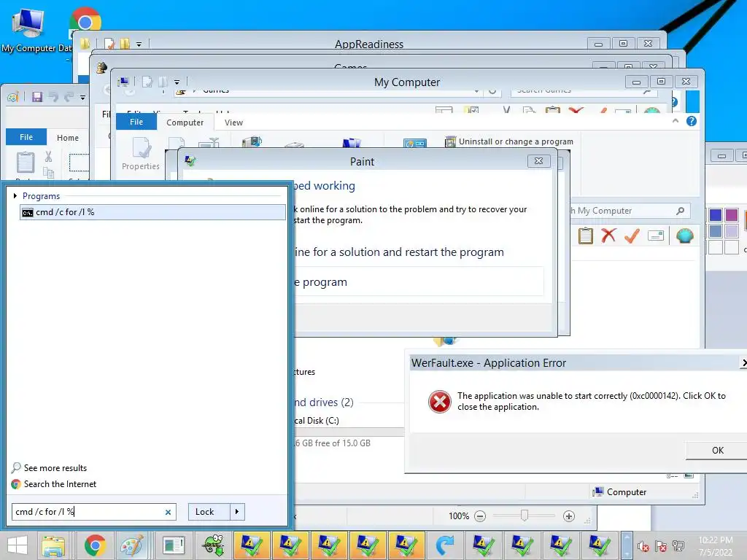Click OK on WerFault.exe error dialog
Screen dimensions: 747x560
716,451
